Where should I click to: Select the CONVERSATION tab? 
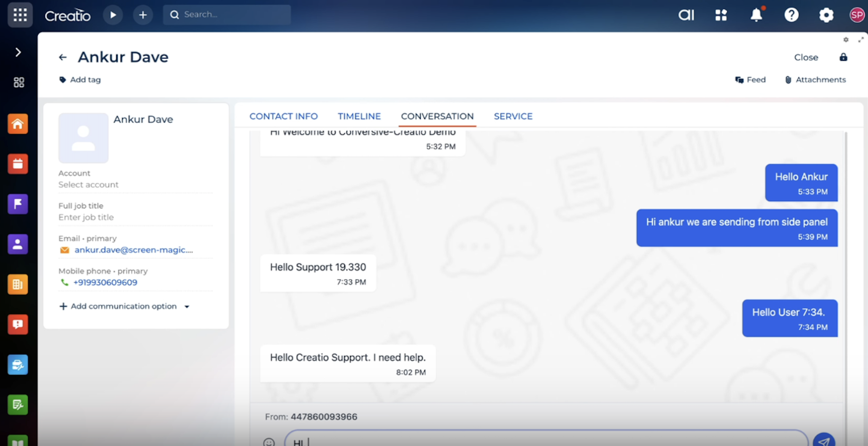[x=437, y=116]
